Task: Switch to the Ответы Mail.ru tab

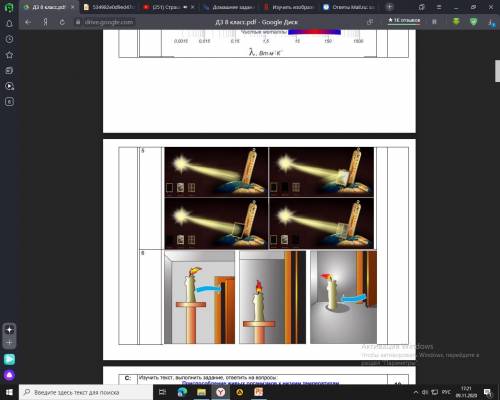Action: (349, 7)
